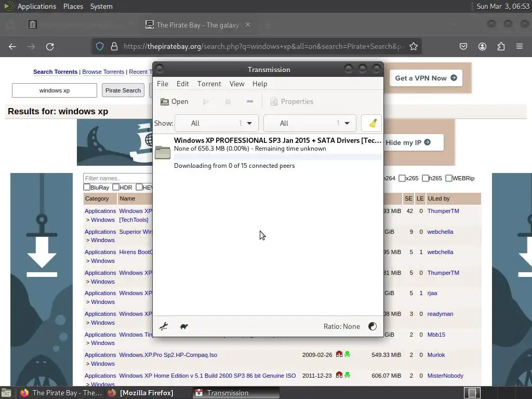Screen dimensions: 532x399
Task: Open a torrent with Transmission's Open button
Action: pyautogui.click(x=175, y=101)
